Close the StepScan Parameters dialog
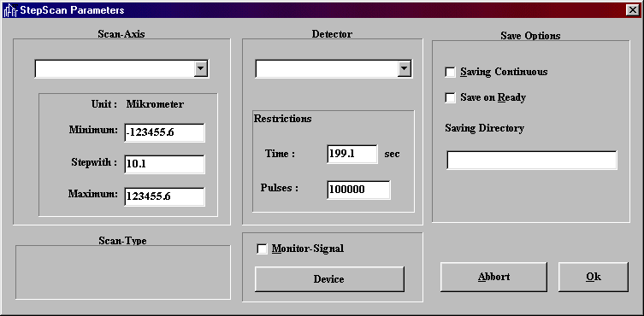This screenshot has height=316, width=644. pos(632,10)
